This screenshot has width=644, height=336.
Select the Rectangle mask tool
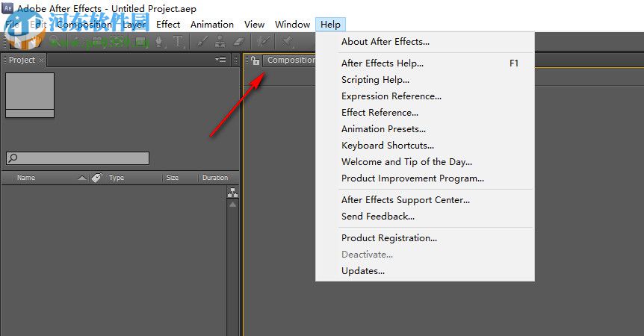click(141, 41)
